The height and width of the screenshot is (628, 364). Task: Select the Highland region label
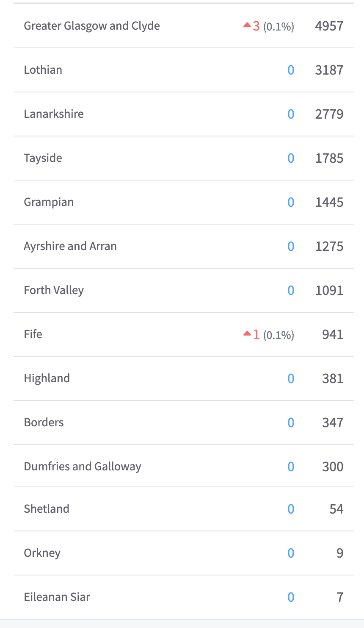click(47, 378)
